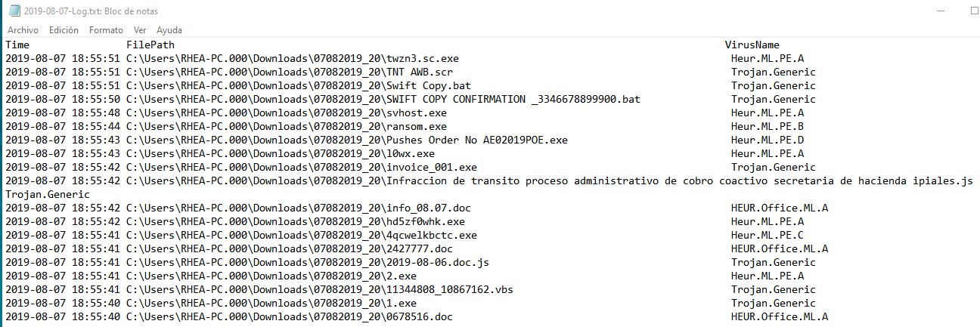980x327 pixels.
Task: Click the twzn3.sc.exe file name
Action: point(423,58)
